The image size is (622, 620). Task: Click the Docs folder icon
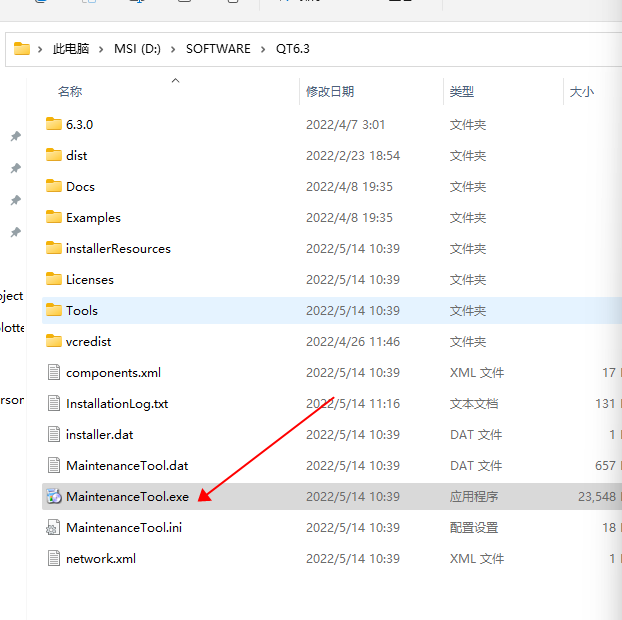54,186
